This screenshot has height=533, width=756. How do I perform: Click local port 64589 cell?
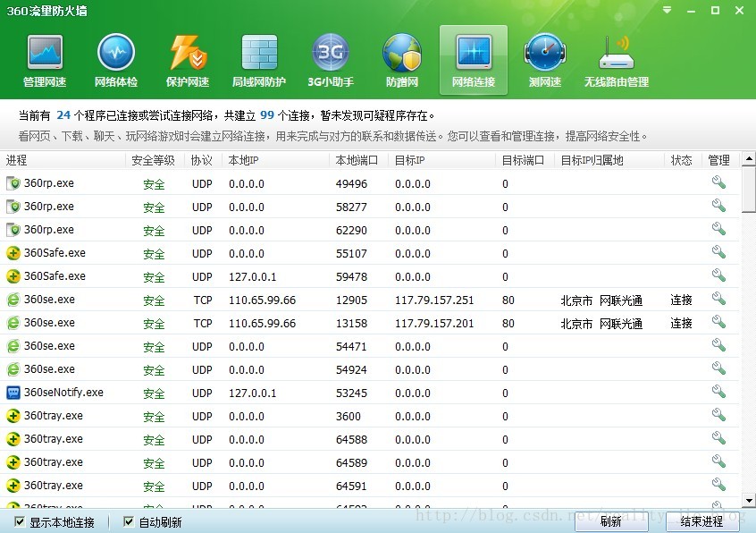[351, 462]
